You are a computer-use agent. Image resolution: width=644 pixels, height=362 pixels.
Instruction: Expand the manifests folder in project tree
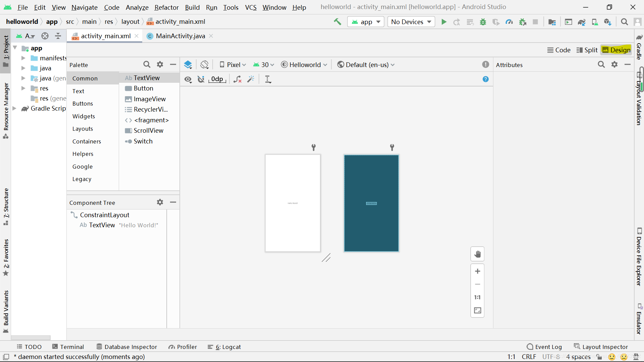coord(23,58)
